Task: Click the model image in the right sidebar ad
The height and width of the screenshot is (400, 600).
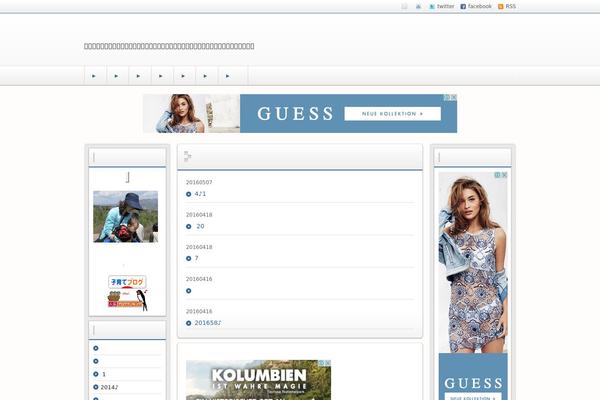Action: click(x=473, y=263)
